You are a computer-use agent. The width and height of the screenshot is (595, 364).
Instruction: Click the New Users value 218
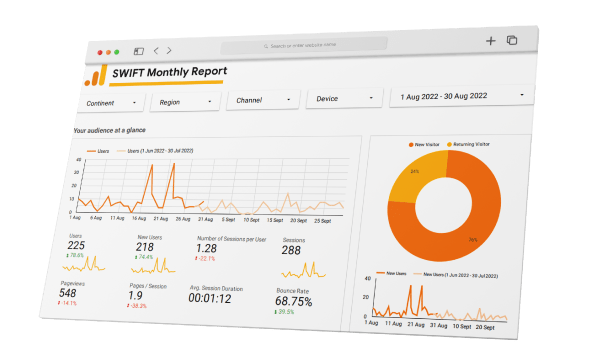pyautogui.click(x=145, y=247)
